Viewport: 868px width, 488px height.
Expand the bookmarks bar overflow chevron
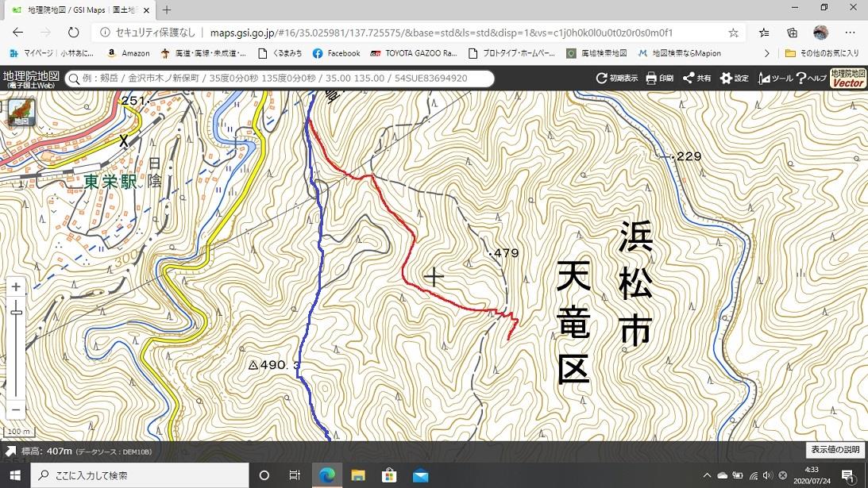766,53
